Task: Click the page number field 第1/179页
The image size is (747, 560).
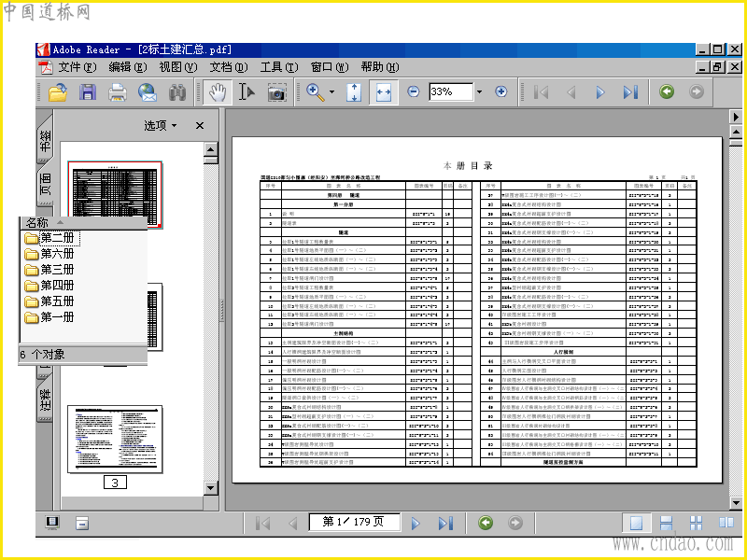Action: [x=354, y=522]
